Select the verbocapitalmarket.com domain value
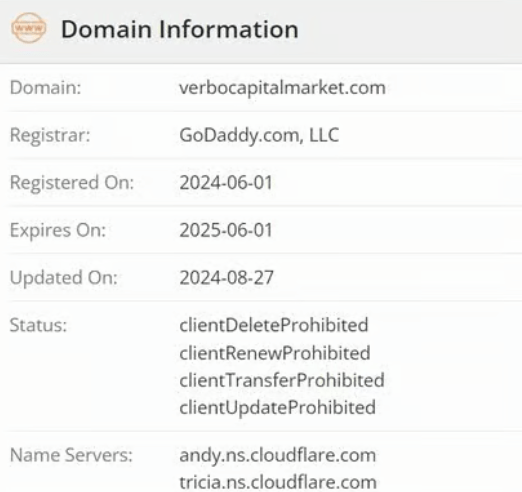The image size is (522, 492). [x=282, y=88]
